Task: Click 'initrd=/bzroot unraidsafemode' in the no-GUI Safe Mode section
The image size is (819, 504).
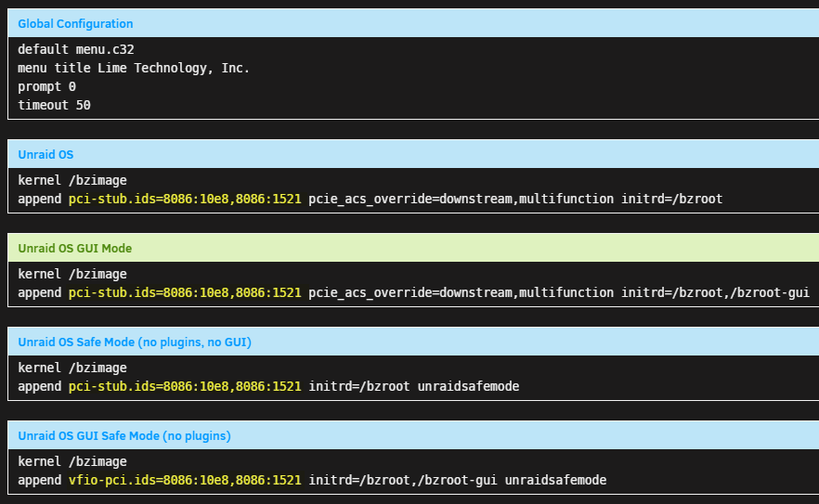Action: tap(414, 386)
